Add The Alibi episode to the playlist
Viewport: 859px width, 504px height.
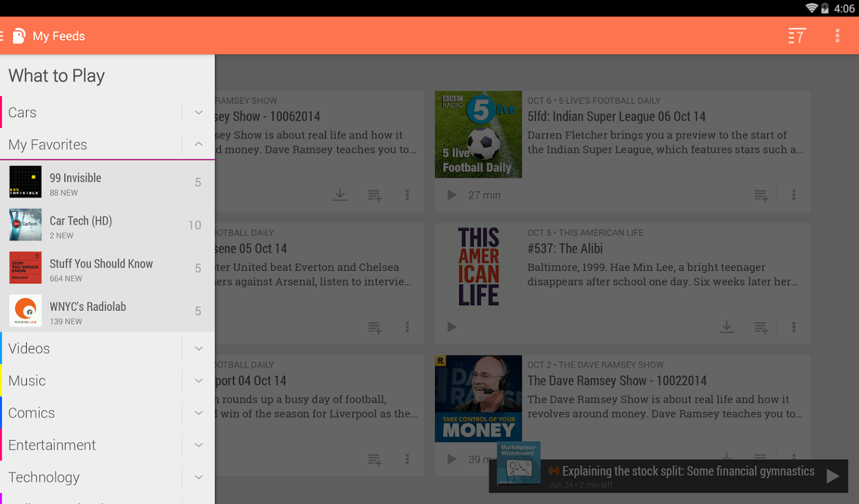(x=761, y=327)
